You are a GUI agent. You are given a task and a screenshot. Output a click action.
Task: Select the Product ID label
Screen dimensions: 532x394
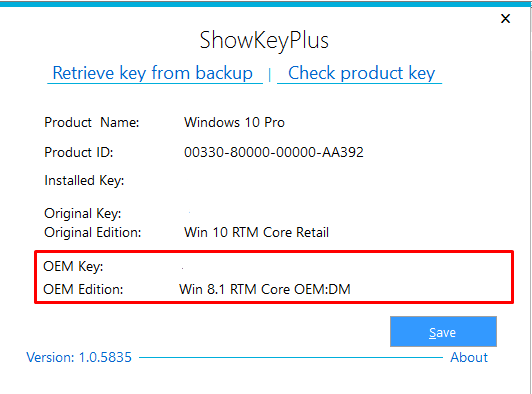78,152
